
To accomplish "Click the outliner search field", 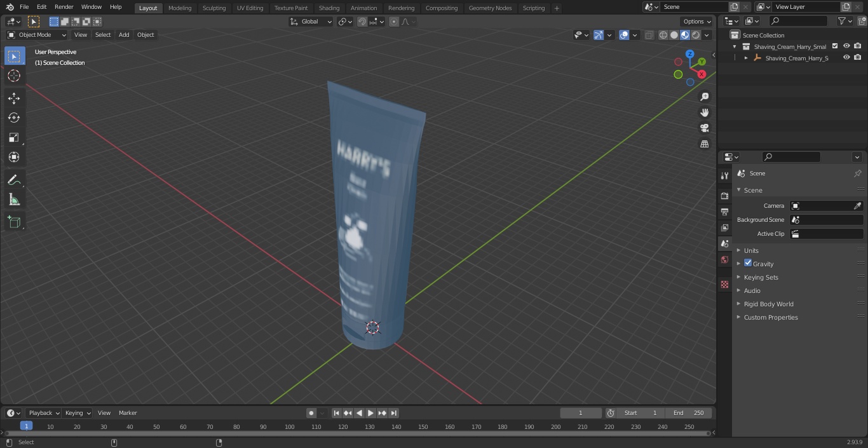I will [798, 21].
